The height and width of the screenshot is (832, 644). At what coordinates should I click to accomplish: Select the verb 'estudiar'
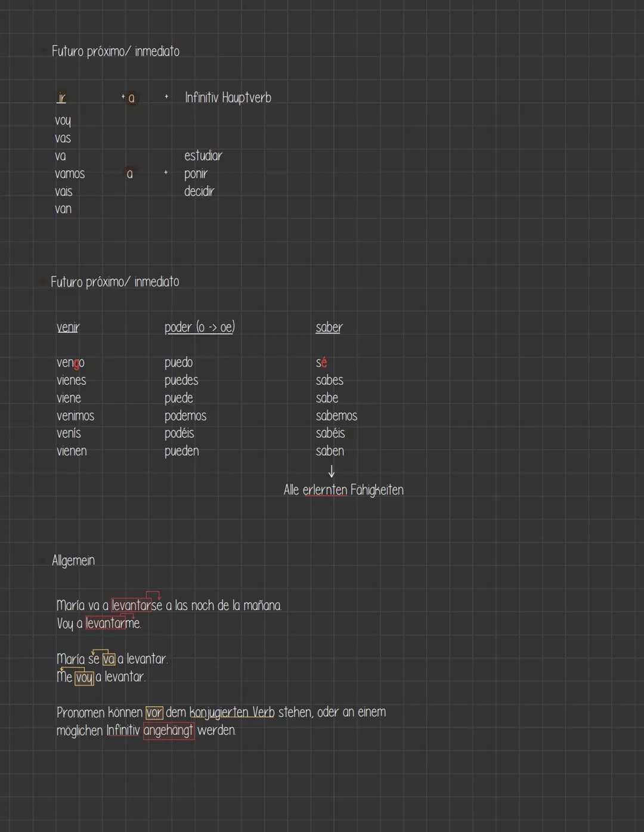point(203,156)
